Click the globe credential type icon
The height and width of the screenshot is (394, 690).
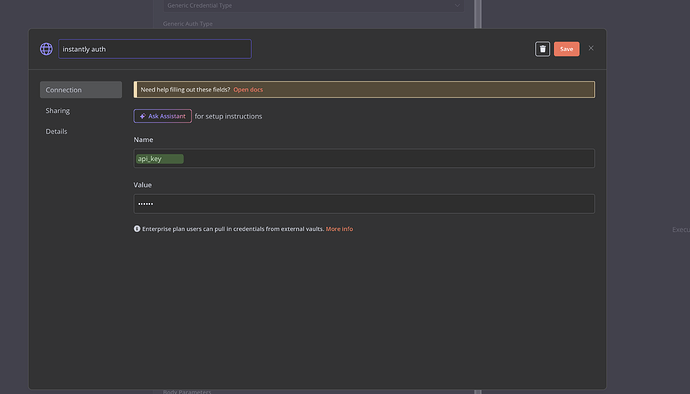point(46,49)
